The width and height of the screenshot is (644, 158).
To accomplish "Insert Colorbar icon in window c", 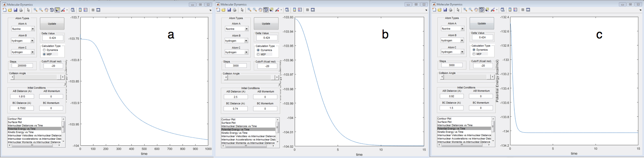I will pyautogui.click(x=510, y=10).
